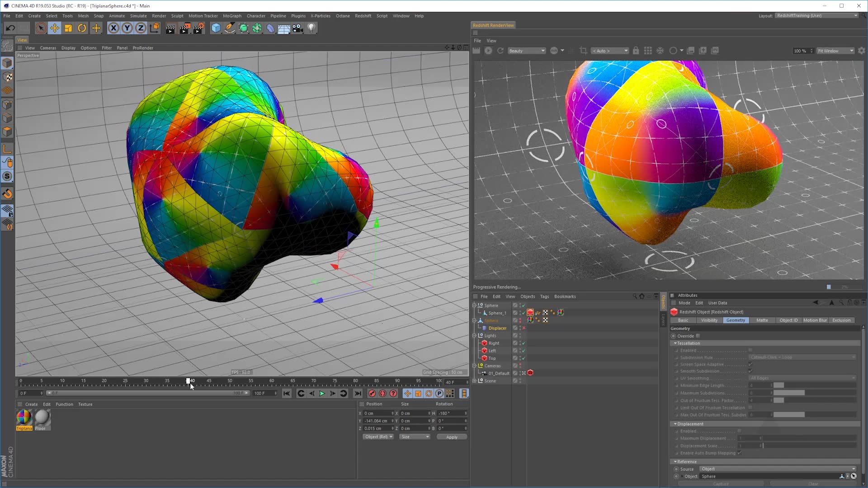Screen dimensions: 868x488
Task: Click the Apply button in the coordinates panel
Action: (451, 436)
